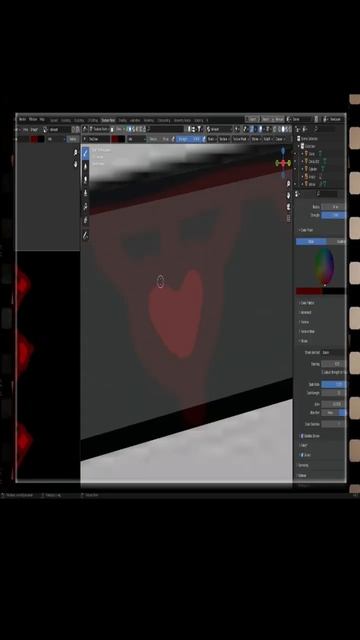Switch perspective/orthographic view with grid icon
This screenshot has height=640, width=360.
(289, 218)
